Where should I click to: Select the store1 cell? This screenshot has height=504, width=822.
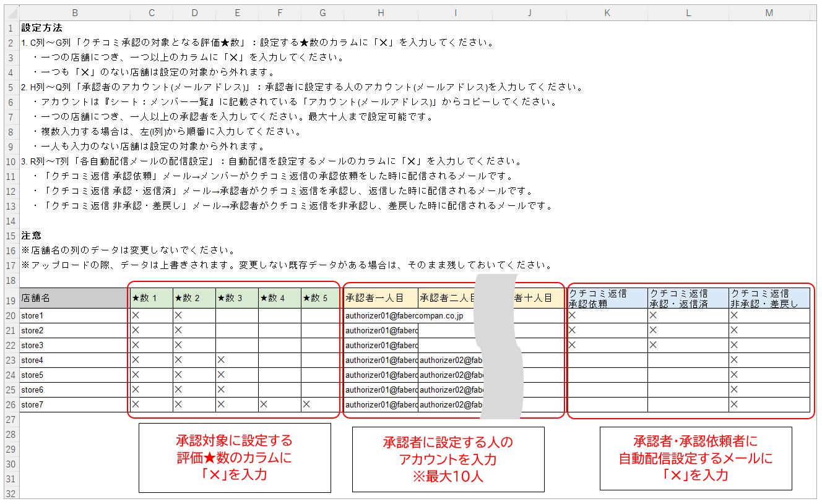(75, 316)
